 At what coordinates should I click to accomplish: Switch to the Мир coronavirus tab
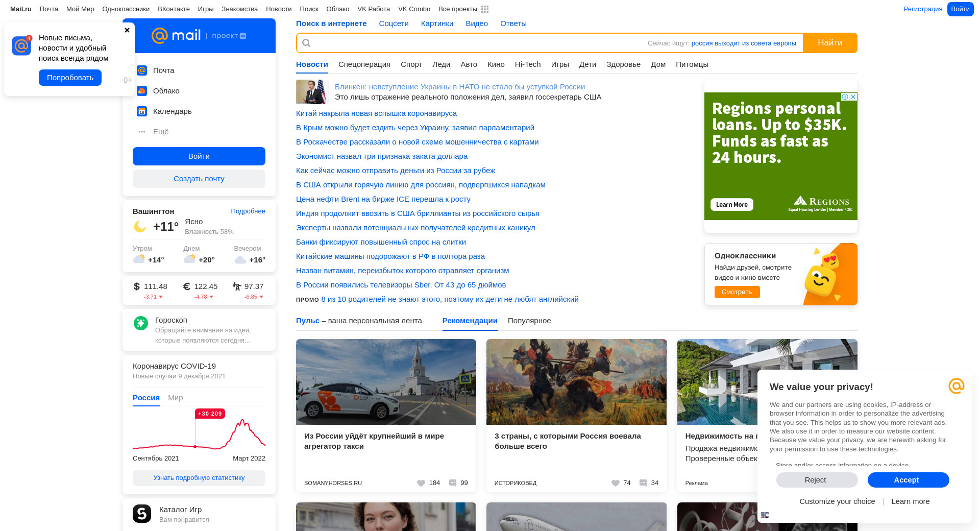(175, 398)
